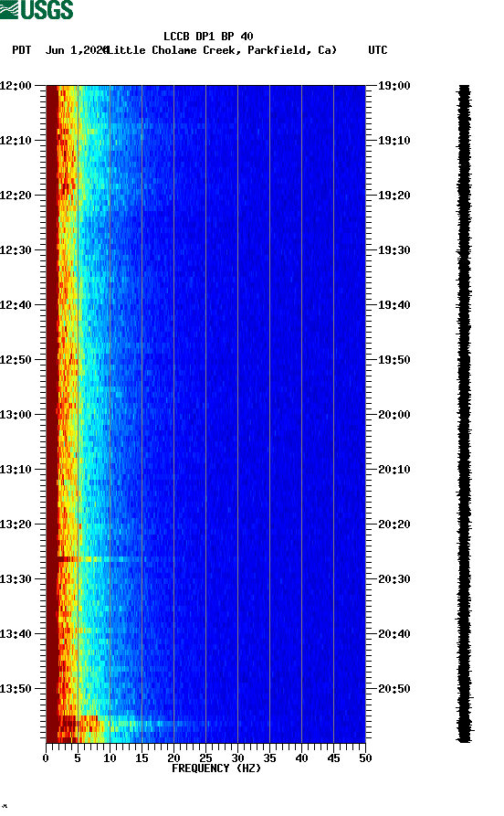This screenshot has height=816, width=504.
Task: Click the 19:30 UTC time label
Action: coord(394,249)
